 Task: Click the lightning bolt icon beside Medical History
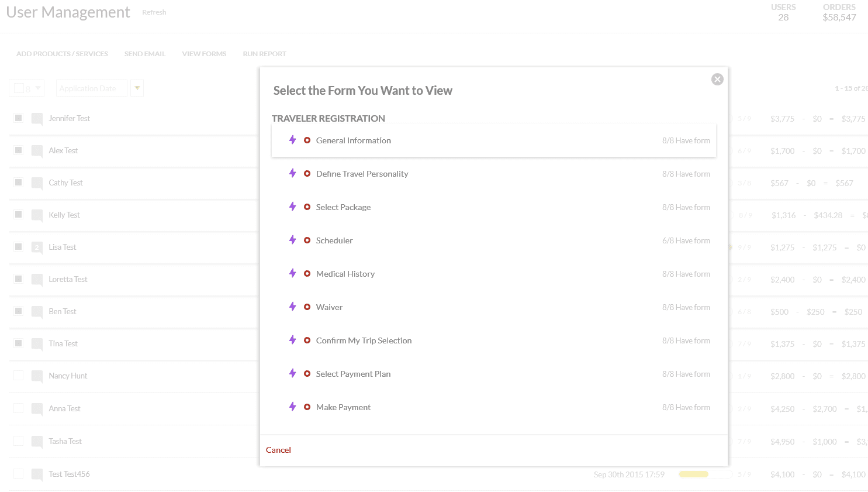tap(293, 273)
